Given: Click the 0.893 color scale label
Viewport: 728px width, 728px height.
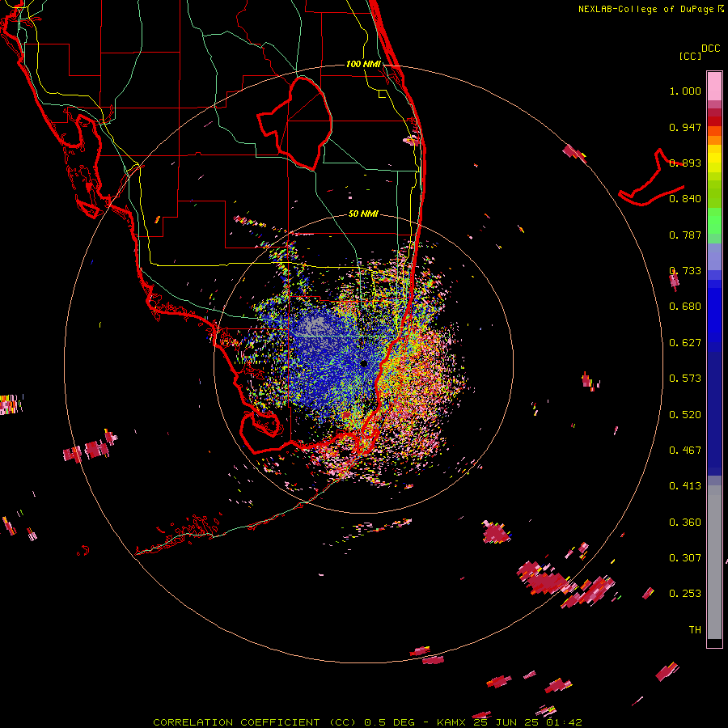Looking at the screenshot, I should [685, 163].
